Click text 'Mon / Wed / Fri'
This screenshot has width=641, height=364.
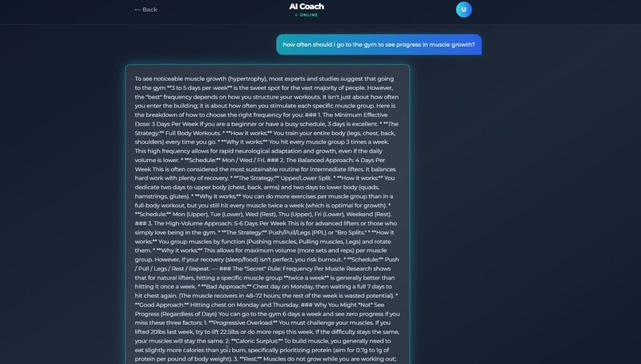click(x=243, y=160)
